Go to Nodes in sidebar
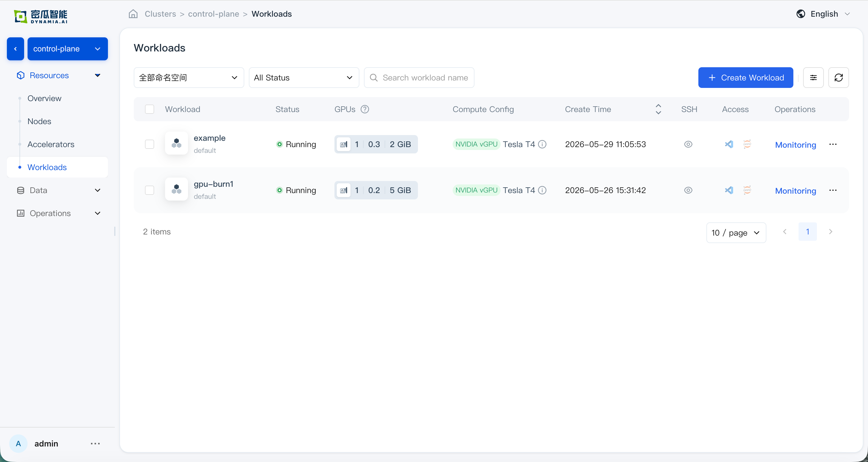 click(x=39, y=121)
